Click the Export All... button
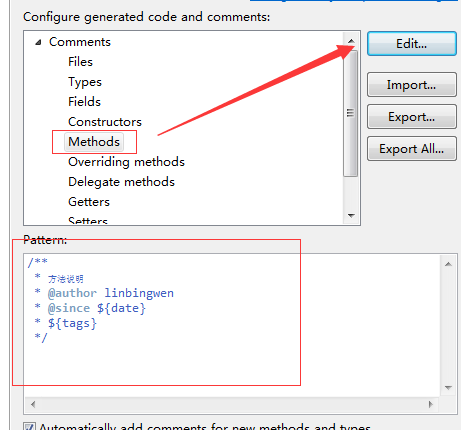461x430 pixels. pyautogui.click(x=412, y=149)
